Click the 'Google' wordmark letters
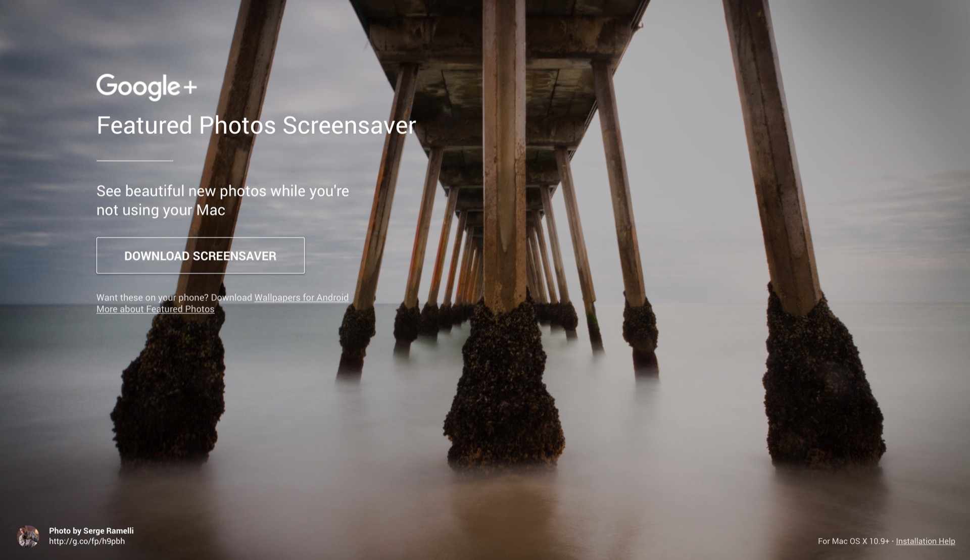970x560 pixels. 137,87
